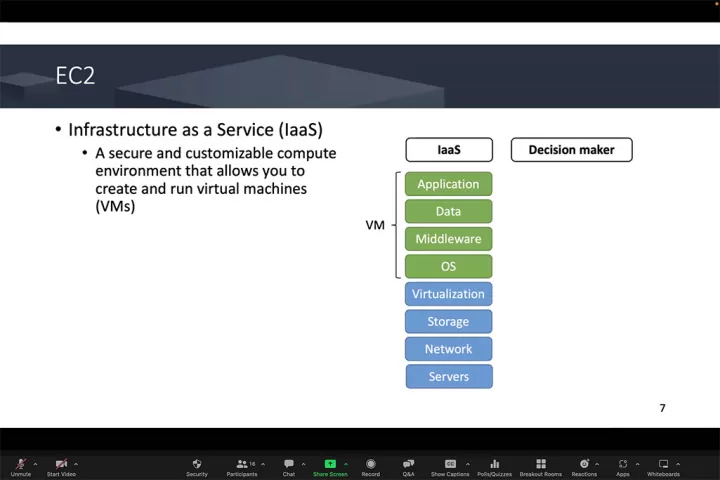The width and height of the screenshot is (720, 480).
Task: Click the 'A secure and customizable compute' text
Action: click(216, 153)
